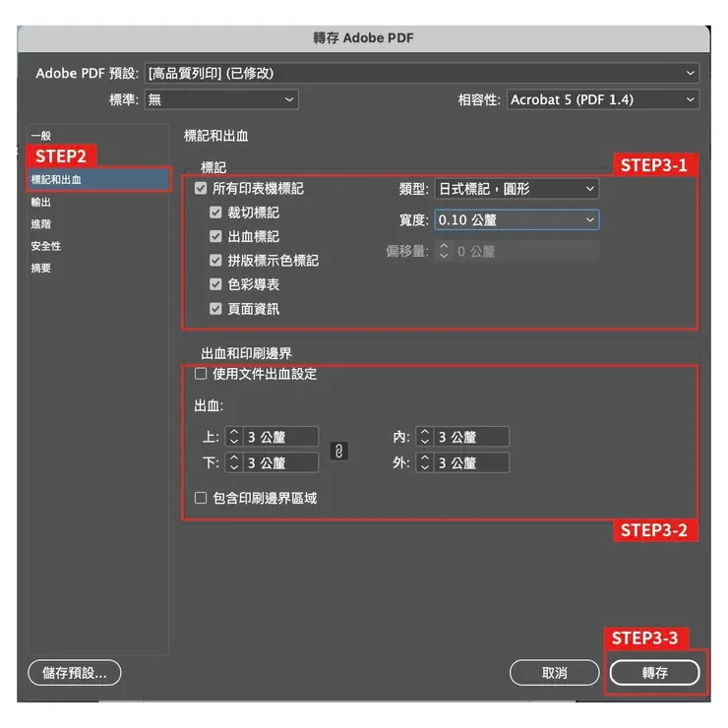
Task: Select 輸出 in the sidebar
Action: click(41, 202)
